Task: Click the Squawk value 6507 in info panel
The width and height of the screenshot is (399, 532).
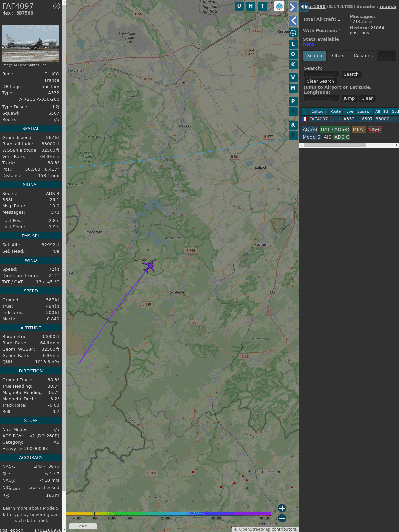Action: click(54, 113)
